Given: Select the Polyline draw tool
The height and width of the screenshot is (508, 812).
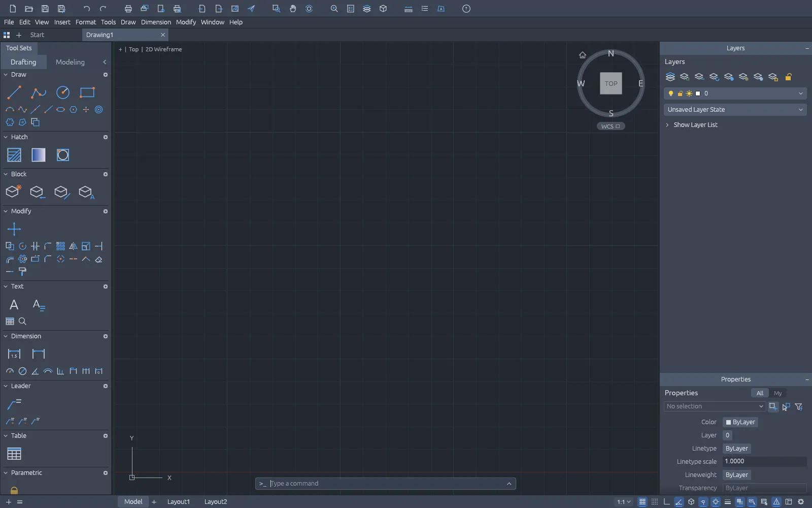Looking at the screenshot, I should click(39, 92).
